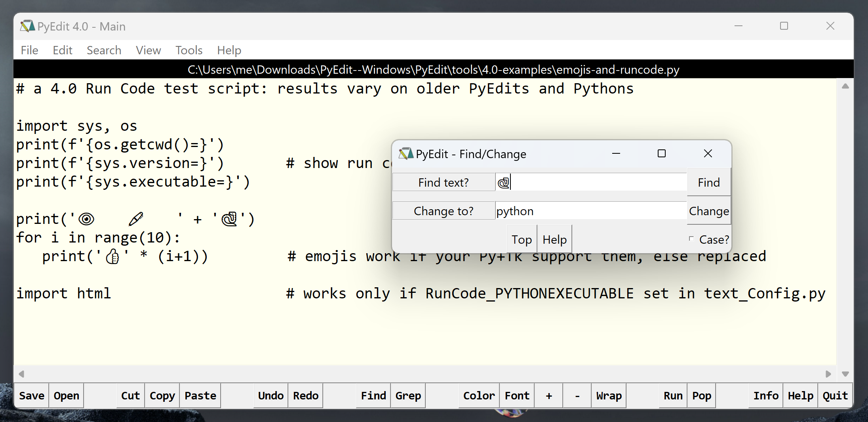Screen dimensions: 868x422
Task: Cycle colors with the Color button
Action: click(479, 395)
